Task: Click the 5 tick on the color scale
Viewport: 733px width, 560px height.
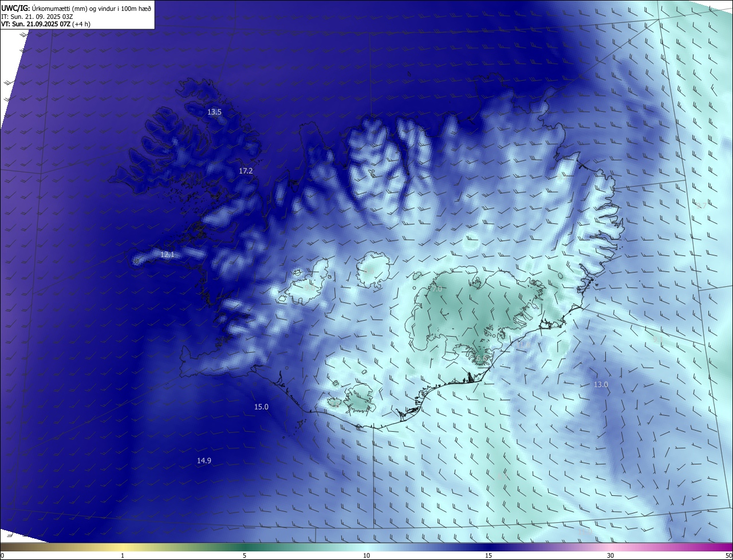Action: [x=245, y=555]
